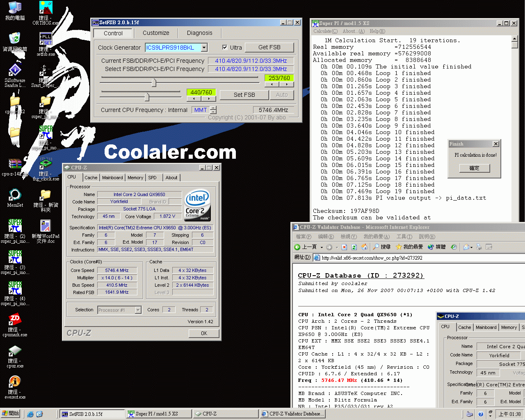
Task: Click the Super PI scrollbar up arrow
Action: click(x=515, y=39)
